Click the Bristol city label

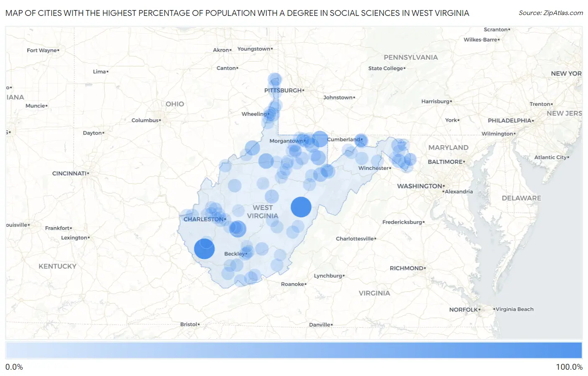(x=189, y=325)
